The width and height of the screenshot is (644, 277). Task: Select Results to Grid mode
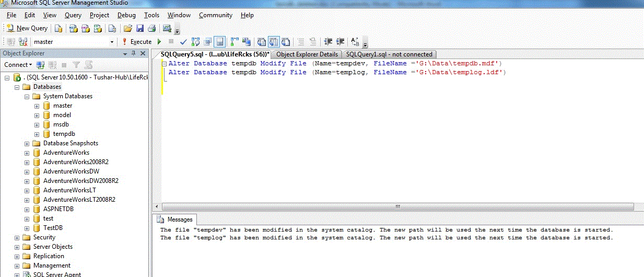click(274, 42)
